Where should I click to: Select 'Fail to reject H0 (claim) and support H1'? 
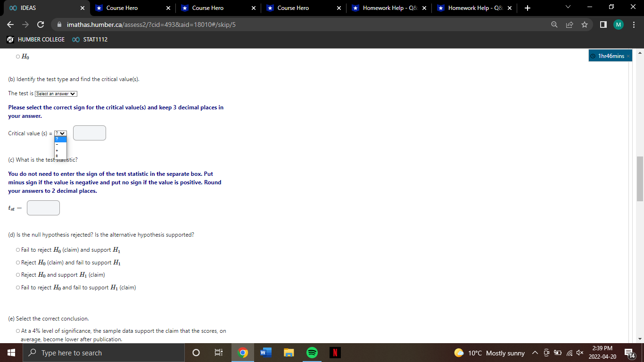18,250
